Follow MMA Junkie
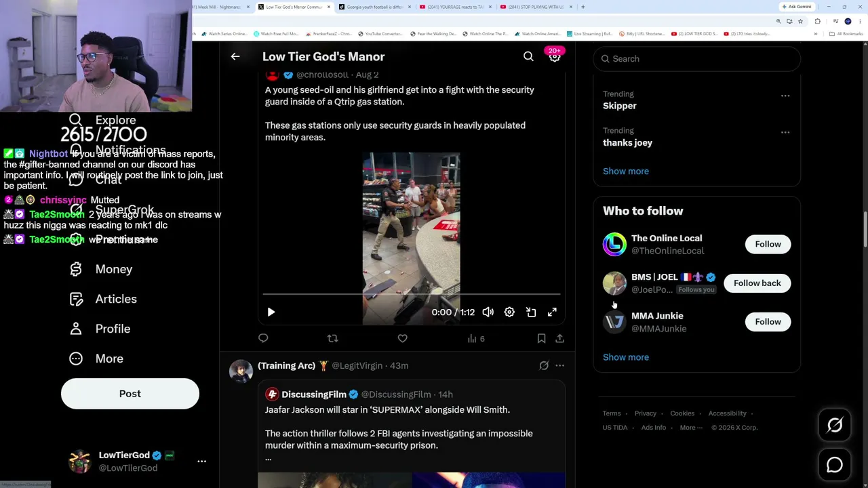 (x=768, y=322)
